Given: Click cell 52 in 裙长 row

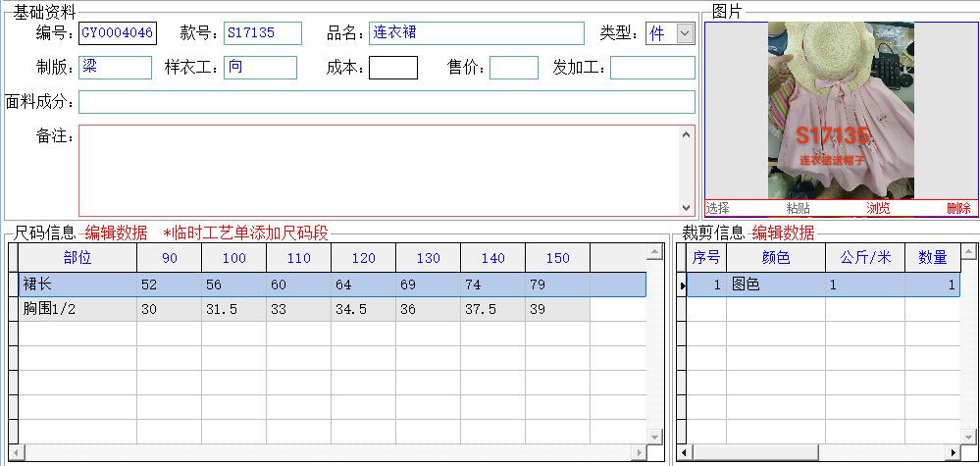Looking at the screenshot, I should click(170, 285).
